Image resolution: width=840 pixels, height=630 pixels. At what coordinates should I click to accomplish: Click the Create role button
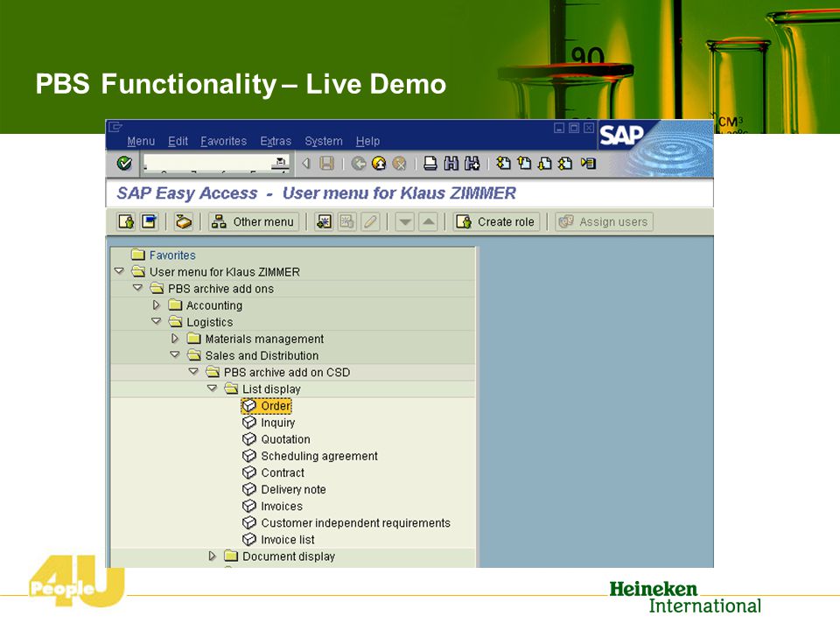pyautogui.click(x=496, y=221)
